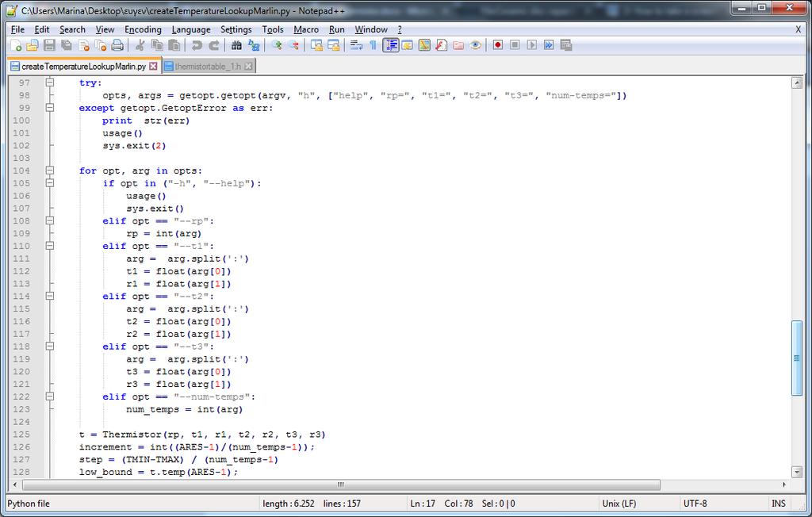Viewport: 812px width, 517px height.
Task: Collapse the elif --t1 block at line 110
Action: tap(50, 246)
